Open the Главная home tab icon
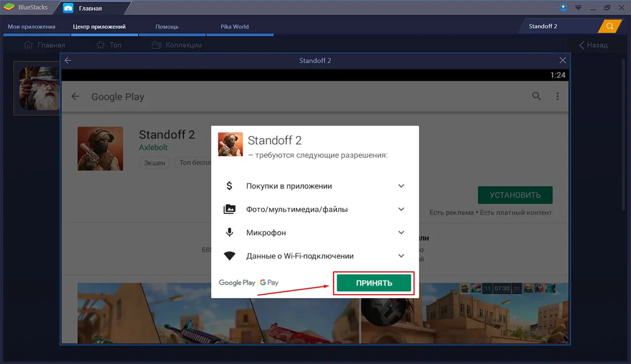This screenshot has height=364, width=631. point(68,8)
